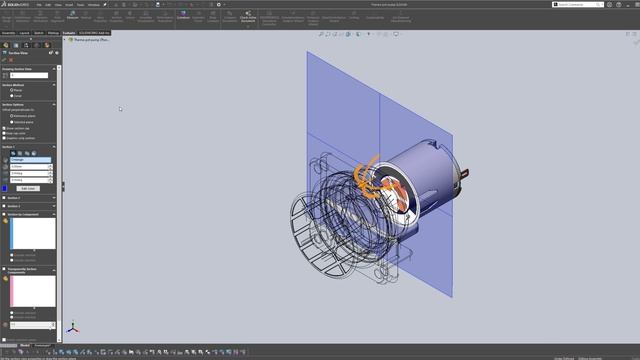Click the Section by Component selection list box

[x=33, y=233]
